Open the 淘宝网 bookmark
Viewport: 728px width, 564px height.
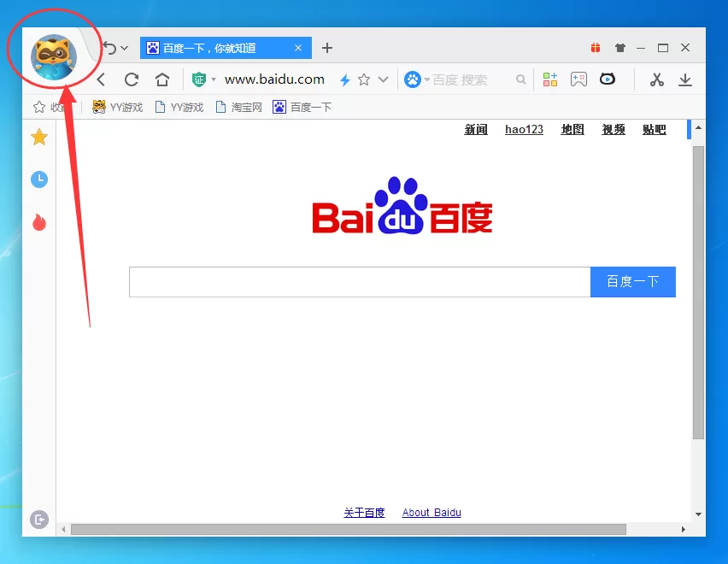[x=239, y=107]
